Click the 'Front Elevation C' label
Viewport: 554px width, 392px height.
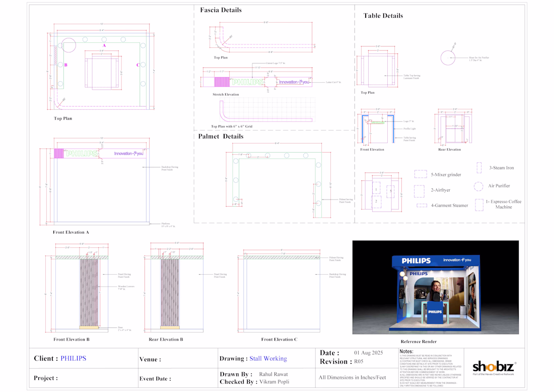point(279,339)
